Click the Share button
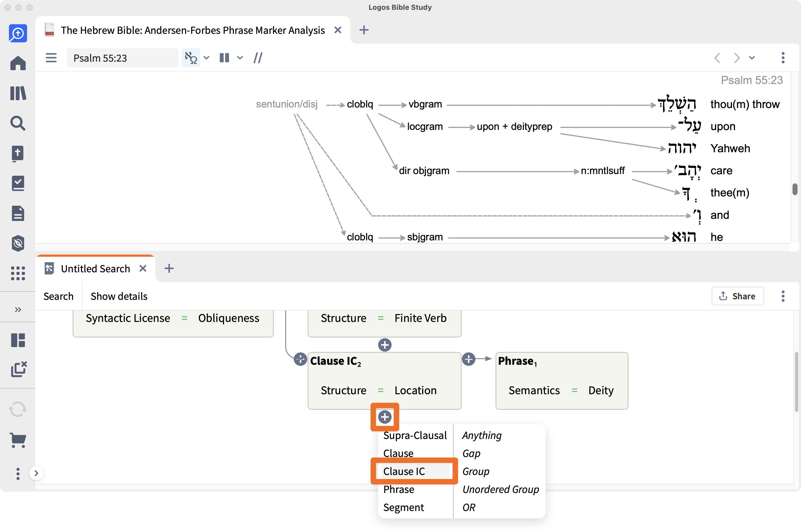This screenshot has width=801, height=532. coord(737,296)
